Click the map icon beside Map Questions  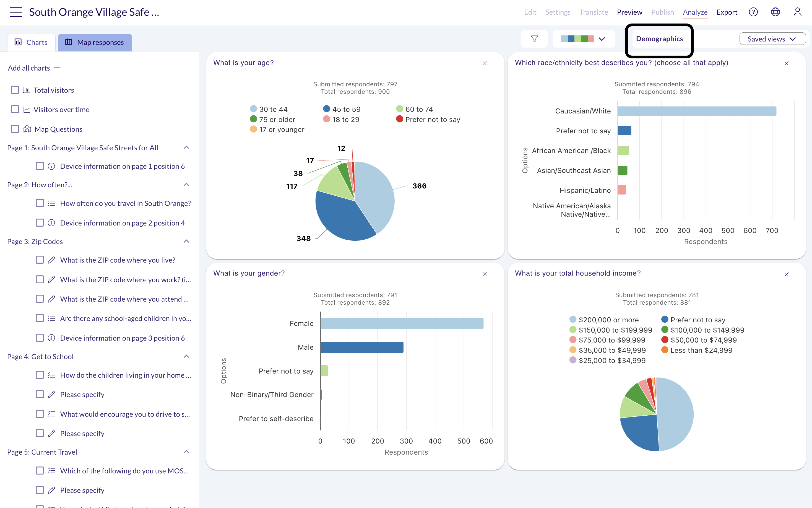(27, 129)
